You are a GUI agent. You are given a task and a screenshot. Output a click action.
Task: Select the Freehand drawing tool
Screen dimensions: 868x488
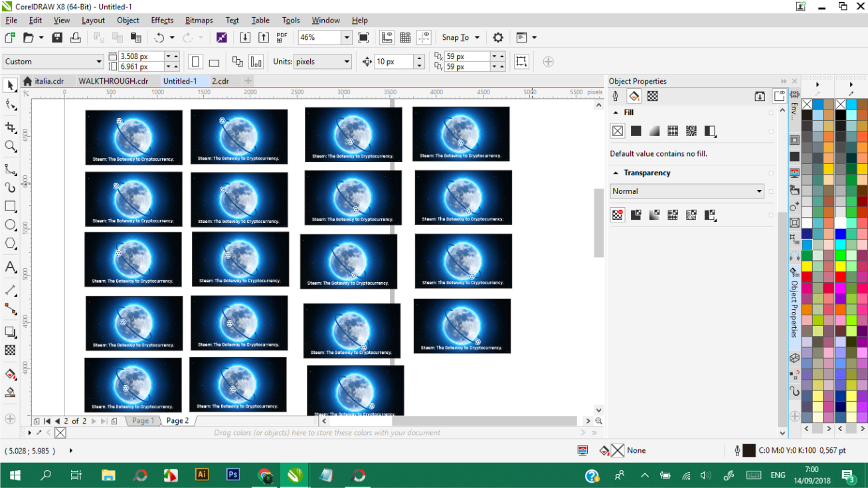(10, 169)
